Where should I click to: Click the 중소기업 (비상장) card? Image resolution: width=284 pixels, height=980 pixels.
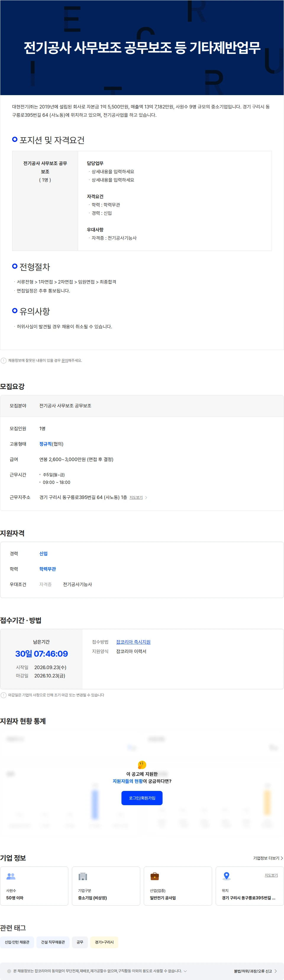click(x=106, y=886)
